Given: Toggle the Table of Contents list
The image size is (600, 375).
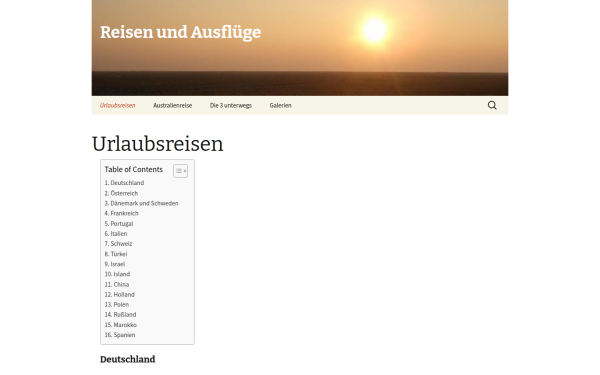Looking at the screenshot, I should click(181, 171).
